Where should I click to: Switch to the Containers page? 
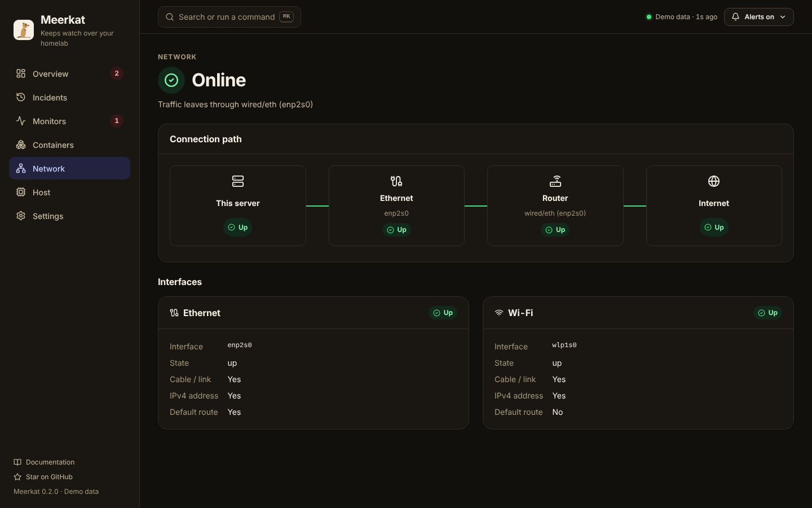[x=69, y=144]
